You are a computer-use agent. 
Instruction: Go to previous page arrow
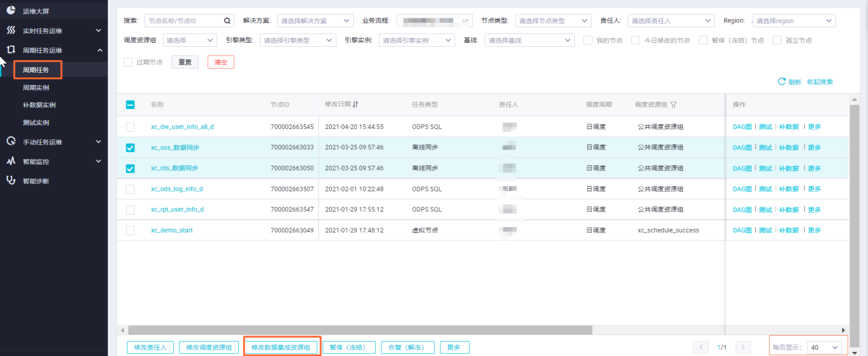(701, 347)
